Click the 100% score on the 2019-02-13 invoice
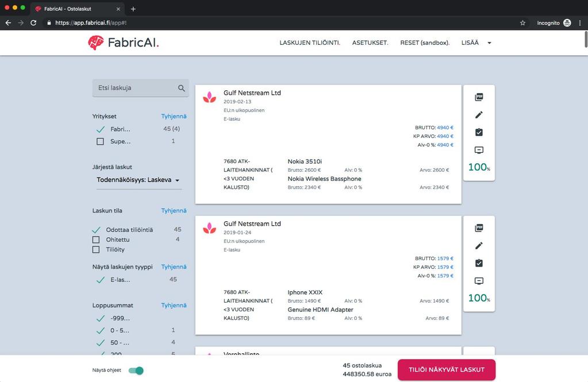588x382 pixels. 479,167
